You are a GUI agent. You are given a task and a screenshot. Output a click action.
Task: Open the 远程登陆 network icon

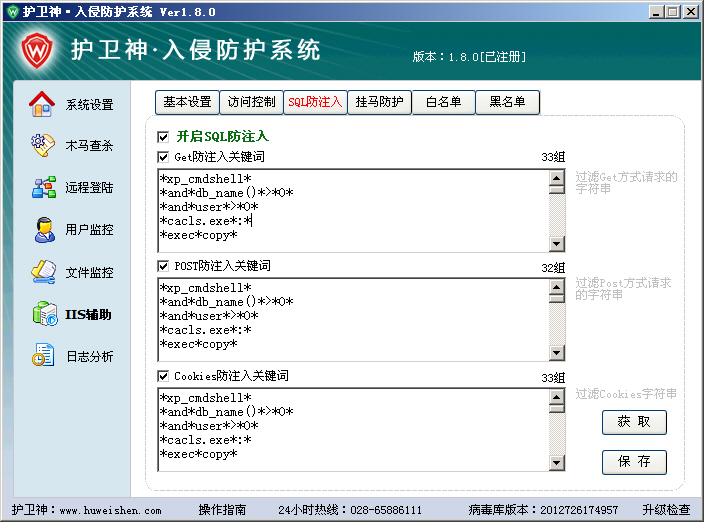pyautogui.click(x=44, y=187)
